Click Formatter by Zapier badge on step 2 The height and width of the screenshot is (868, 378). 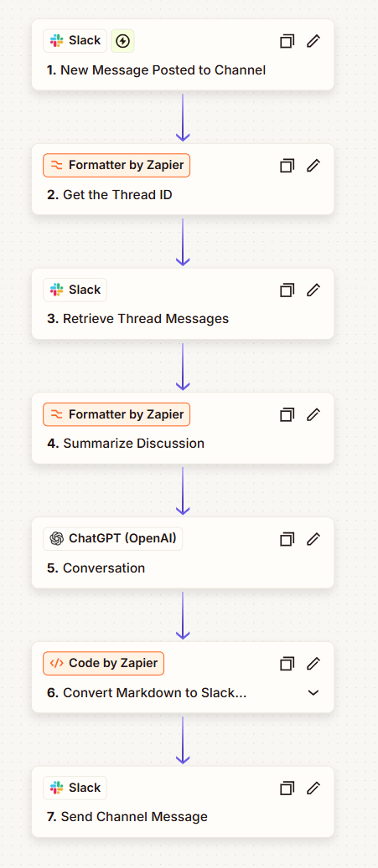coord(117,166)
